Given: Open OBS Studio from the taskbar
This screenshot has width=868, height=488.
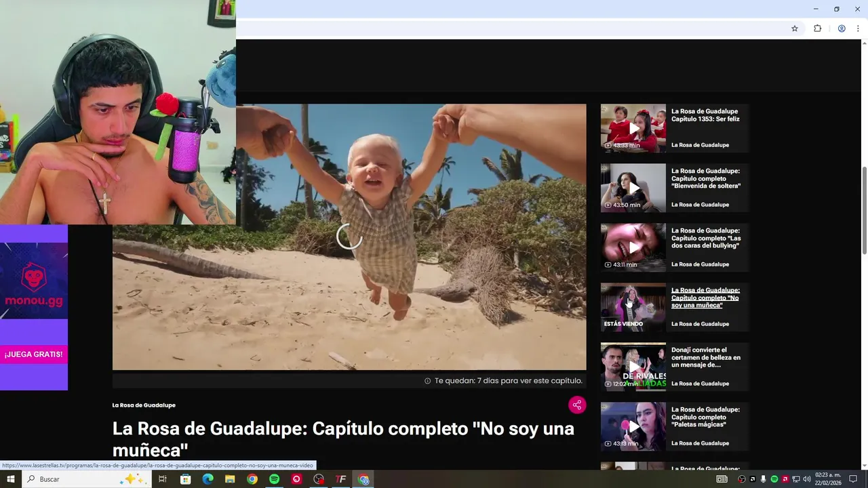Looking at the screenshot, I should click(x=319, y=479).
